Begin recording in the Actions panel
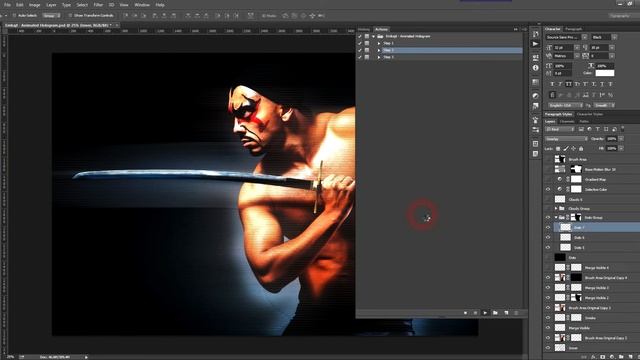The height and width of the screenshot is (360, 640). (475, 313)
